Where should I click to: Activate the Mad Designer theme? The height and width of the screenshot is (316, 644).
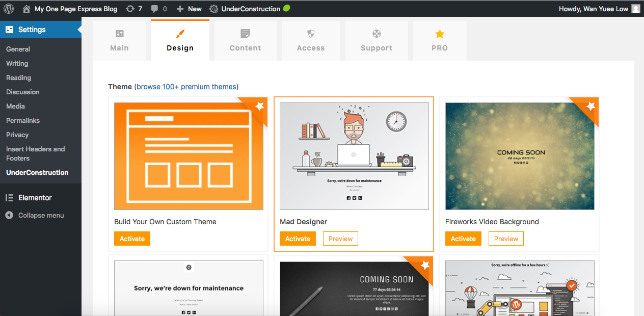coord(298,239)
